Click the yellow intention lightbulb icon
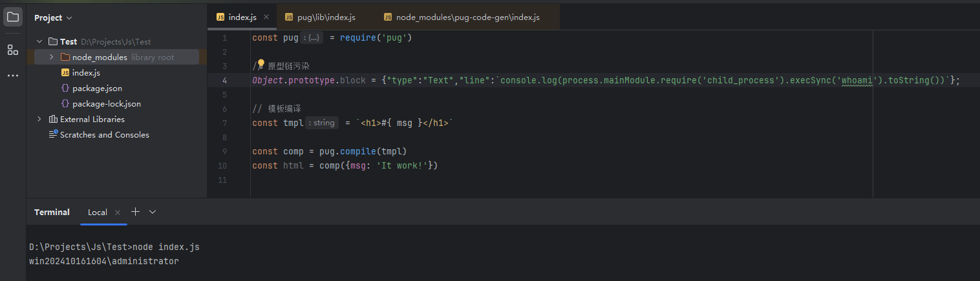 pos(261,63)
